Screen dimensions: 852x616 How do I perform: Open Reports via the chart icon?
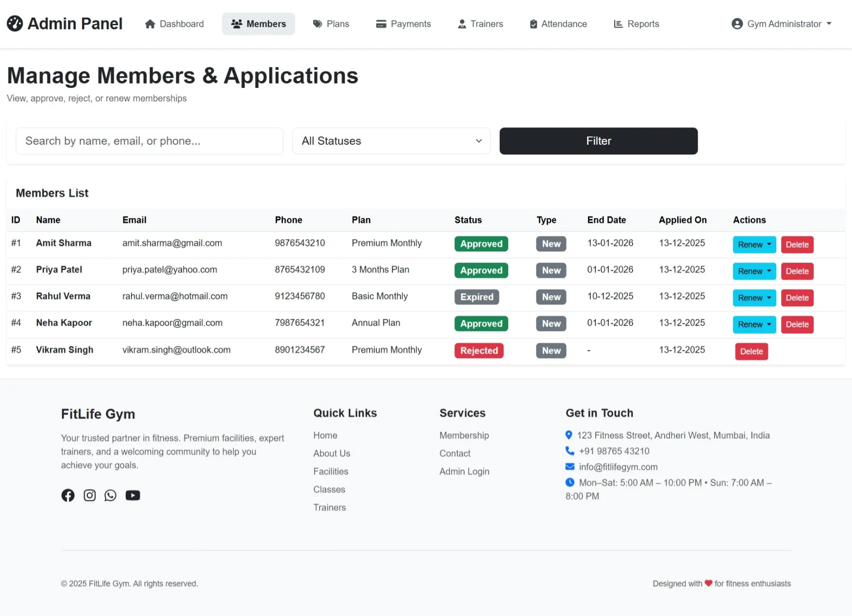618,23
